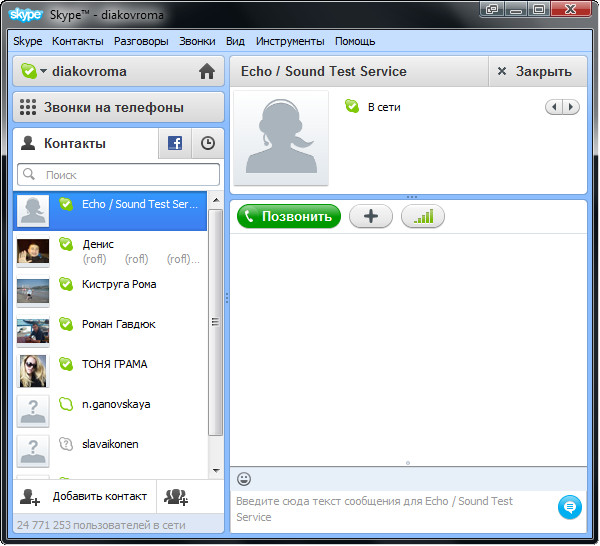This screenshot has height=546, width=600.
Task: Click the previous arrow in profile header
Action: pyautogui.click(x=554, y=107)
